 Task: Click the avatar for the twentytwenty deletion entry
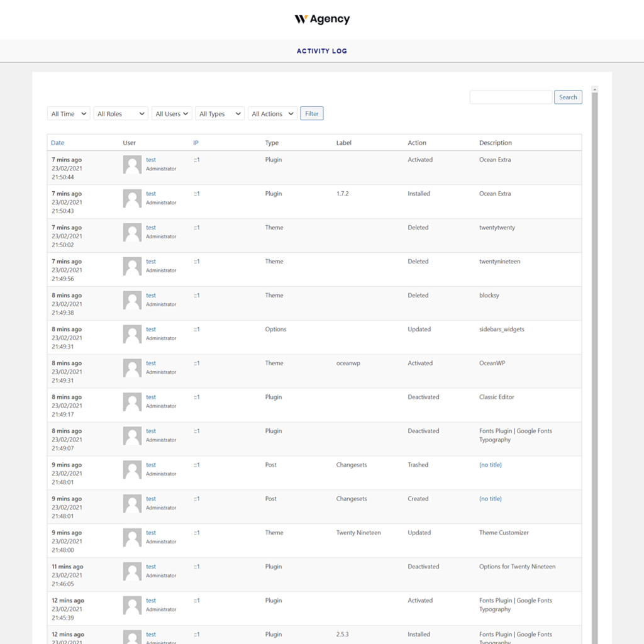pos(131,232)
